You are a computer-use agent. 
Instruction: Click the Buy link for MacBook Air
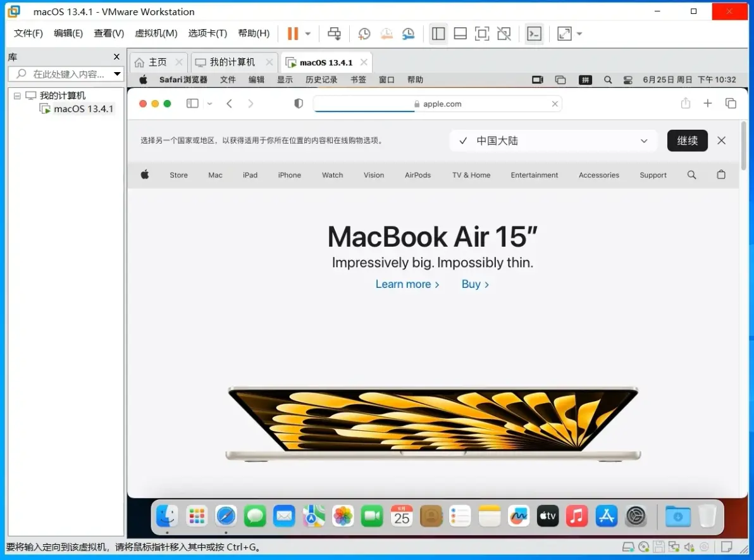(475, 284)
